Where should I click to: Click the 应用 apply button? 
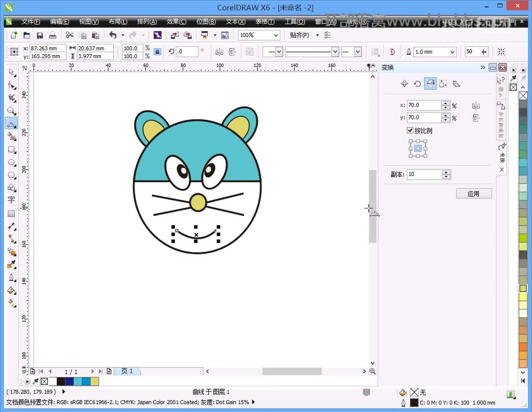[474, 194]
